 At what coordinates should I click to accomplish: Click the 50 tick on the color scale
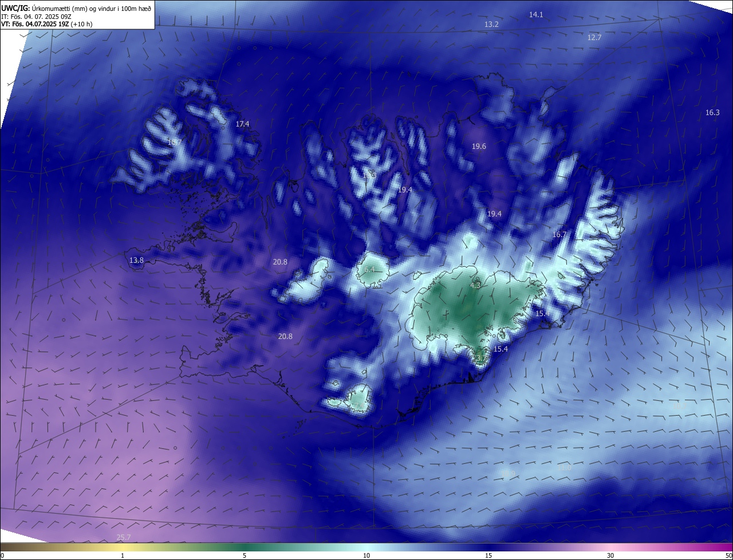coord(728,555)
